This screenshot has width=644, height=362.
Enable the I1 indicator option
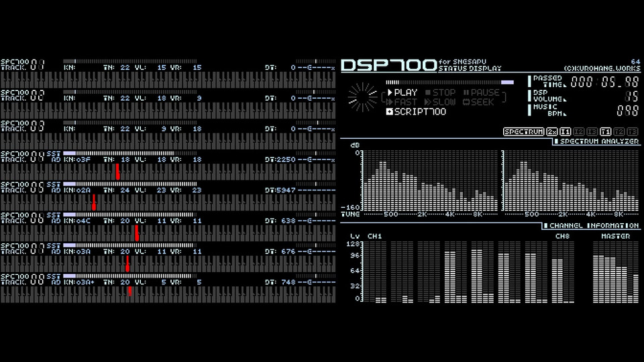coord(566,132)
